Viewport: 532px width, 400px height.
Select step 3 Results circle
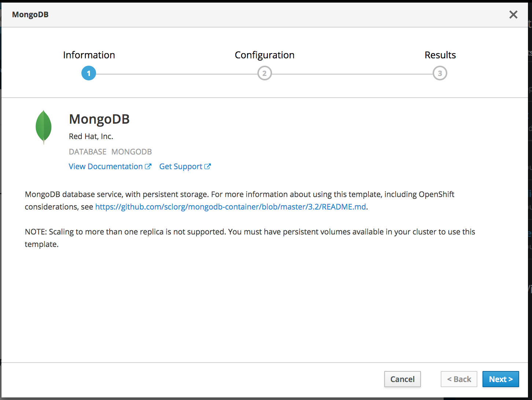tap(440, 73)
